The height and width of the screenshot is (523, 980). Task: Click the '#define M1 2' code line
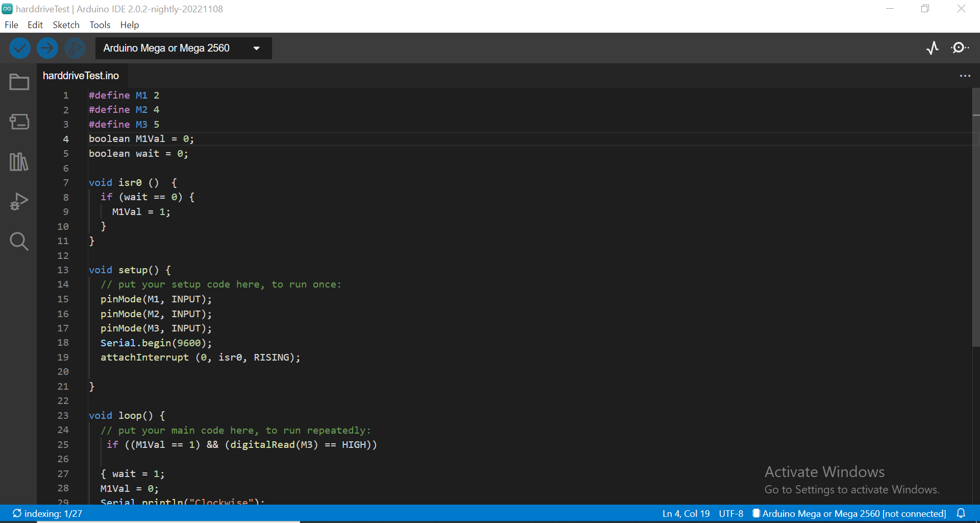click(x=124, y=95)
